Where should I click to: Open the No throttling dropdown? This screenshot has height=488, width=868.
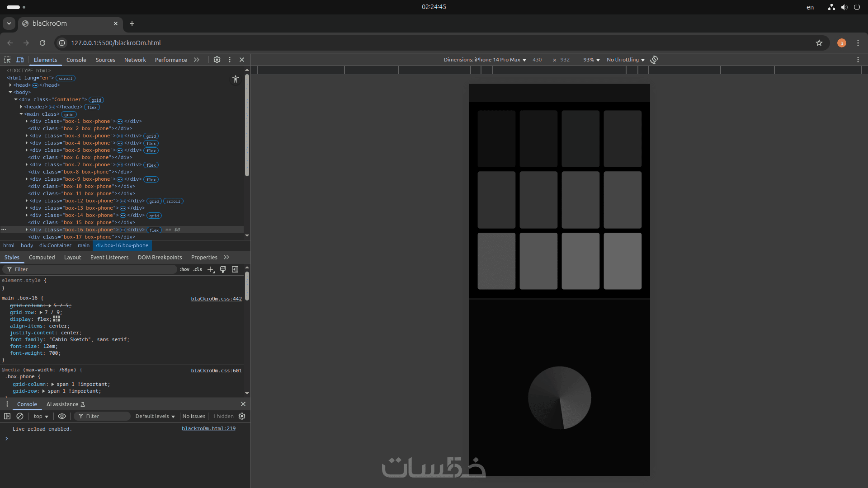625,60
